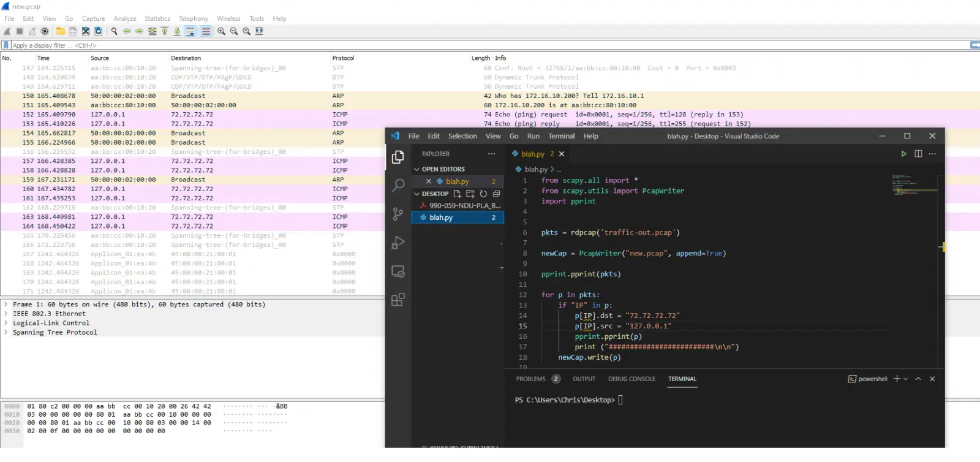Click the Protocol column header in the packet list
The image size is (980, 462).
(x=343, y=58)
